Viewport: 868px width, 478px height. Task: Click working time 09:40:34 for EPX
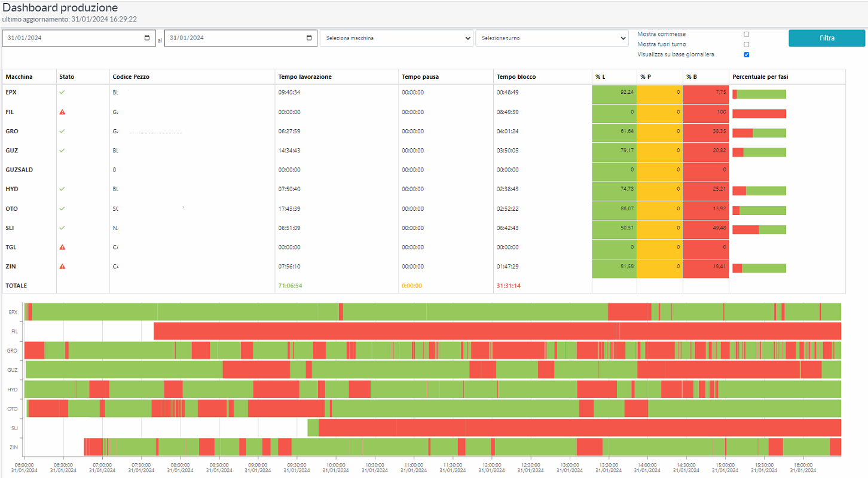[x=289, y=93]
